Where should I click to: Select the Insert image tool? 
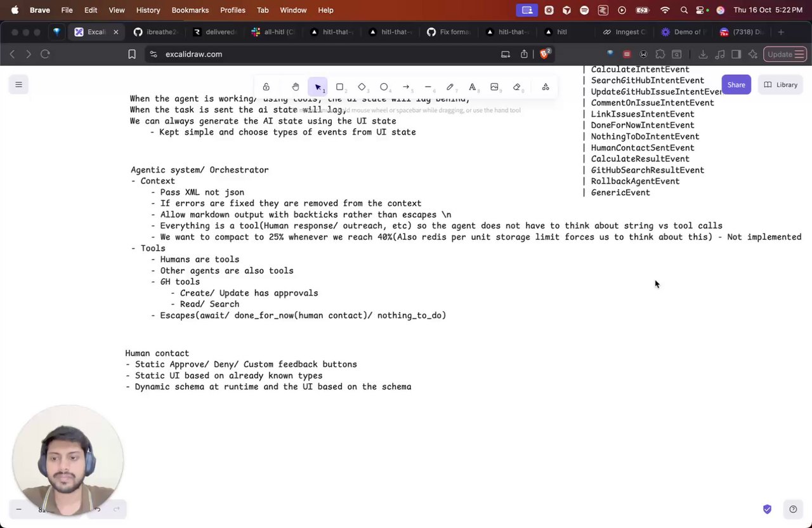tap(495, 87)
